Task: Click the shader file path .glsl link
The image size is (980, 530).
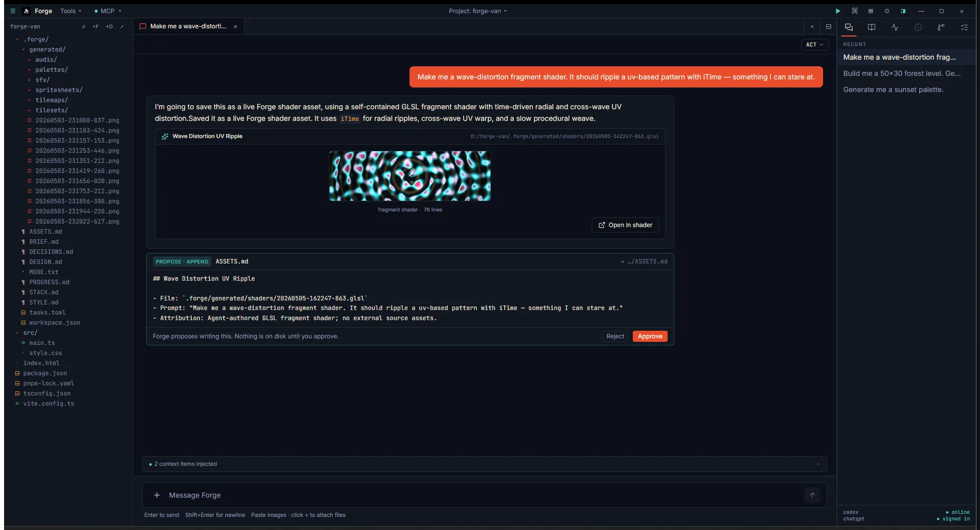Action: [564, 136]
